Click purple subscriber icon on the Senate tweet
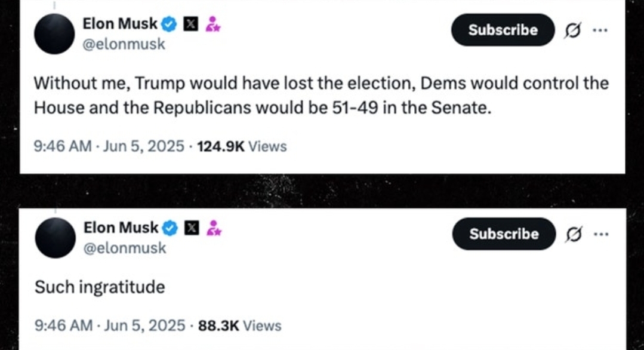The image size is (644, 350). 212,24
